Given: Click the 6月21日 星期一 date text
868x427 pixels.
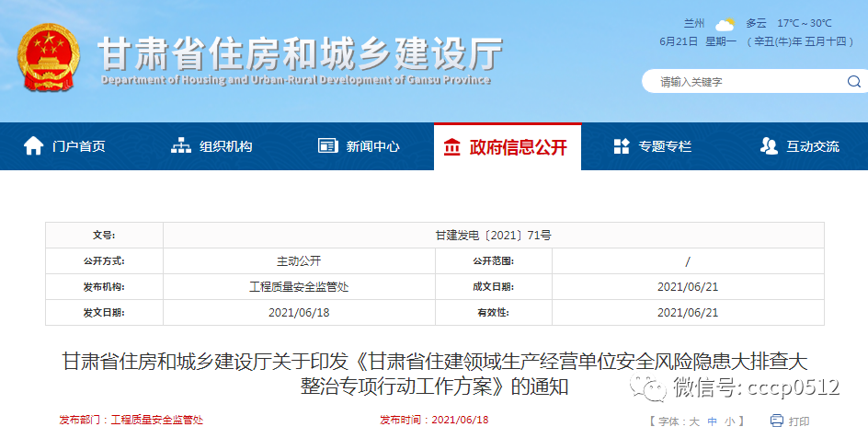Looking at the screenshot, I should pyautogui.click(x=698, y=41).
